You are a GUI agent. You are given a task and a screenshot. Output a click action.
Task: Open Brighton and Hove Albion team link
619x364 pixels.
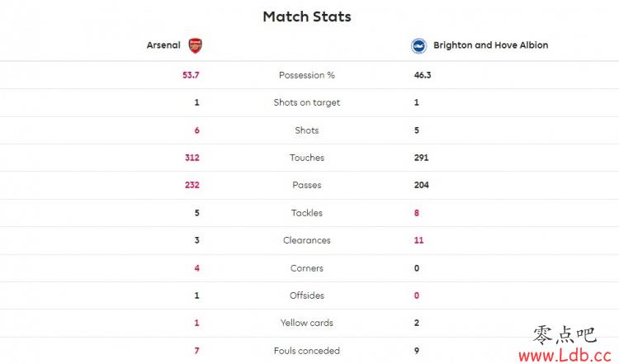pos(491,45)
